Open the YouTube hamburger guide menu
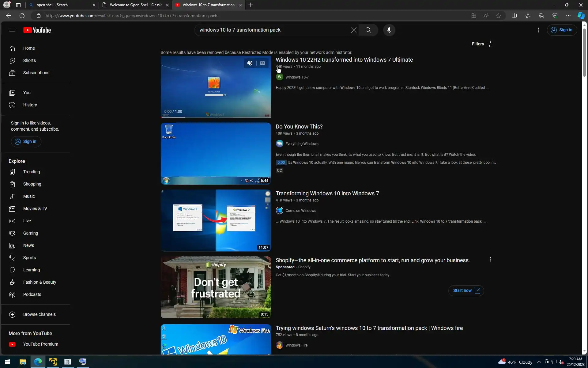588x368 pixels. 12,30
